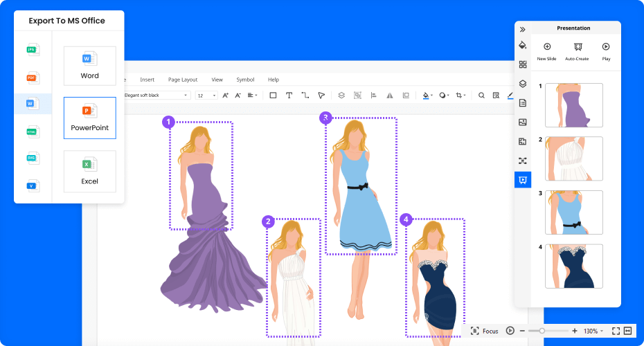The height and width of the screenshot is (346, 644).
Task: Increase font size with A+ icon
Action: click(225, 95)
